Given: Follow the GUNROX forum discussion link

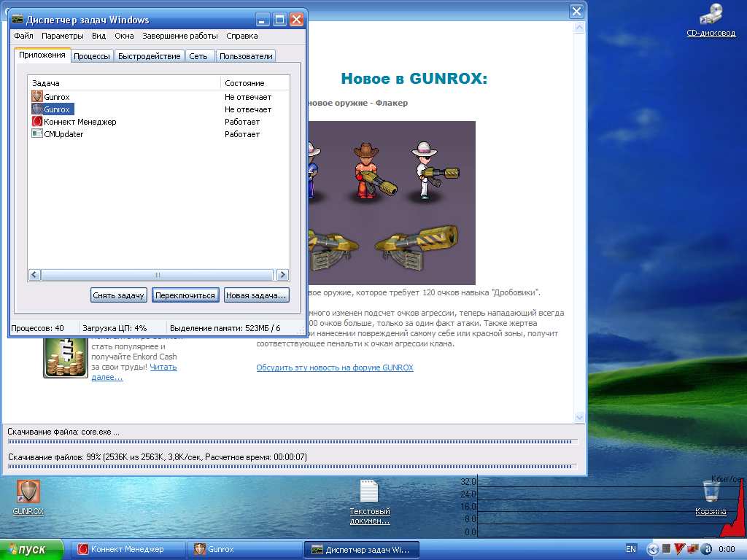Looking at the screenshot, I should coord(334,367).
